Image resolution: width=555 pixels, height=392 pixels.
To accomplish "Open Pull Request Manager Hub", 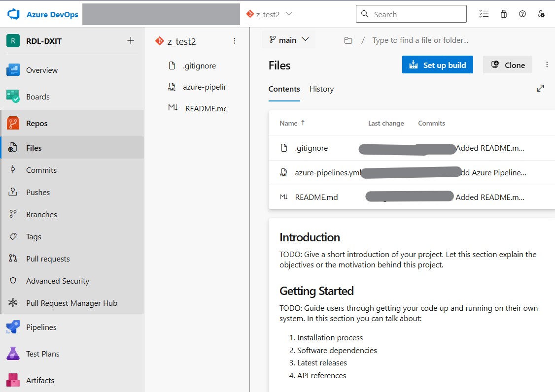I will [x=72, y=303].
